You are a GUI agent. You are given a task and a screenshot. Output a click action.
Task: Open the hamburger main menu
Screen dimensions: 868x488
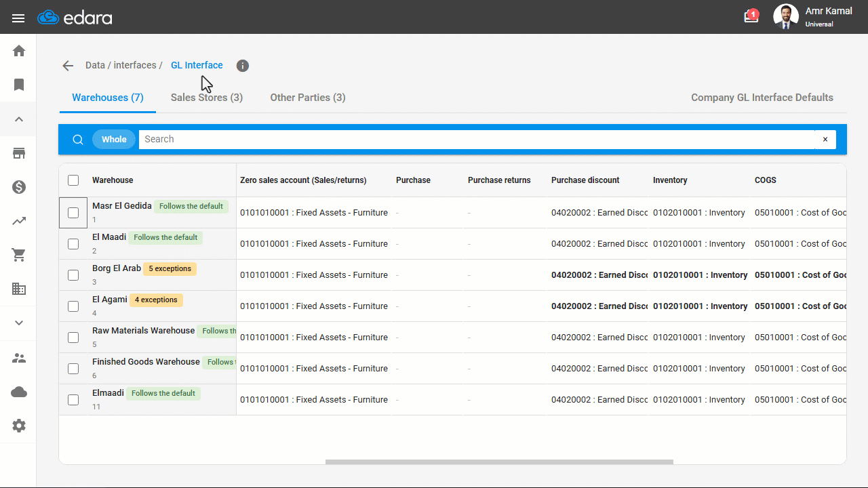point(18,18)
